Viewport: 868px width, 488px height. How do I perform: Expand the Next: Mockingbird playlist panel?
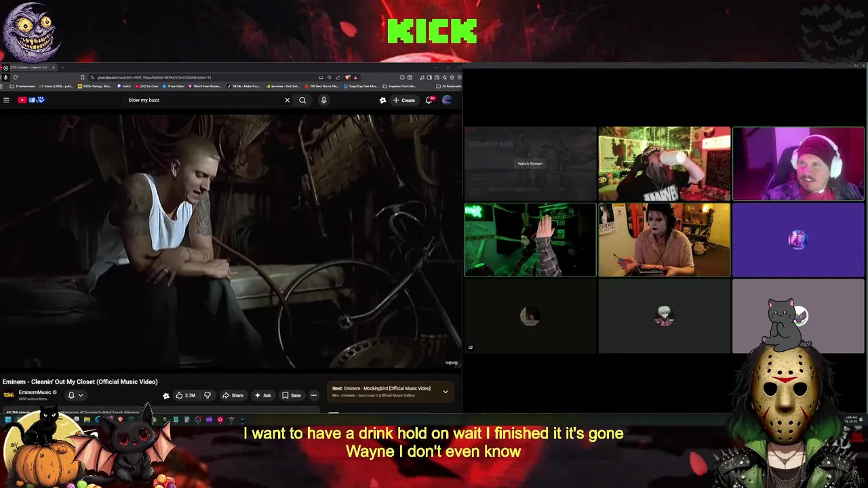coord(445,391)
